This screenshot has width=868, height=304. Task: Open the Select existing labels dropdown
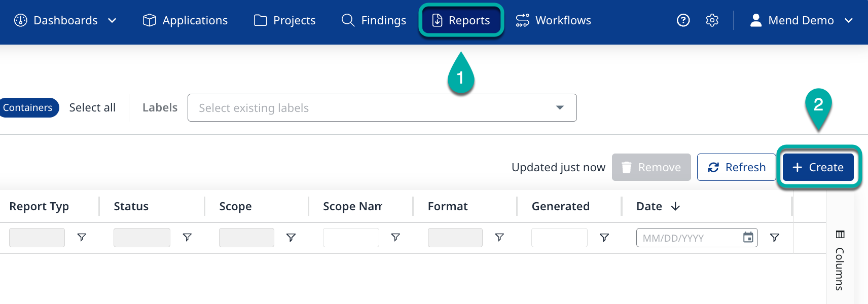pyautogui.click(x=382, y=108)
